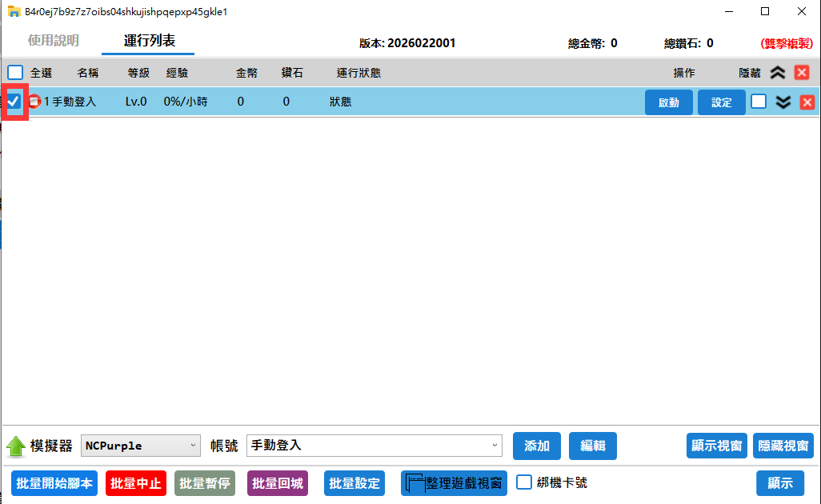Open the 模擬器 NCPurple dropdown
Image resolution: width=821 pixels, height=504 pixels.
(x=141, y=446)
